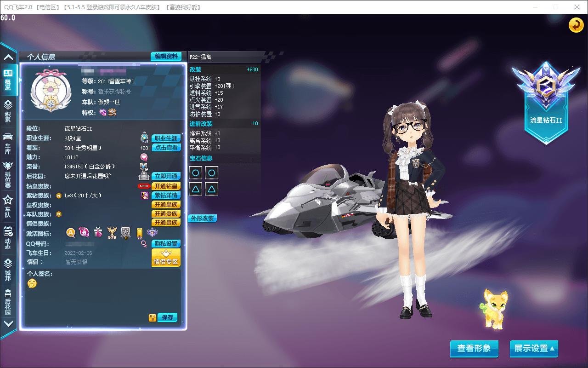Open the 动态 tab
The image size is (588, 368).
tap(8, 238)
